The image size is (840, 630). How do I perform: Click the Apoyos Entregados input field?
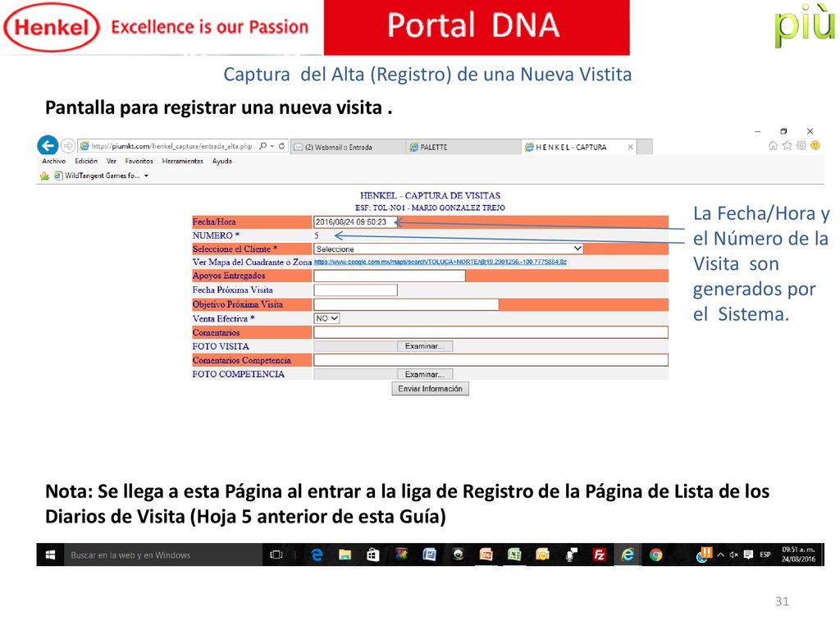point(390,276)
